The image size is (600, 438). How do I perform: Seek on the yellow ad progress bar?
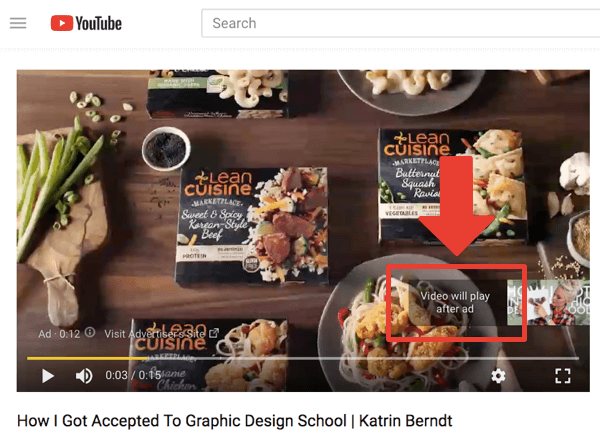tap(303, 358)
